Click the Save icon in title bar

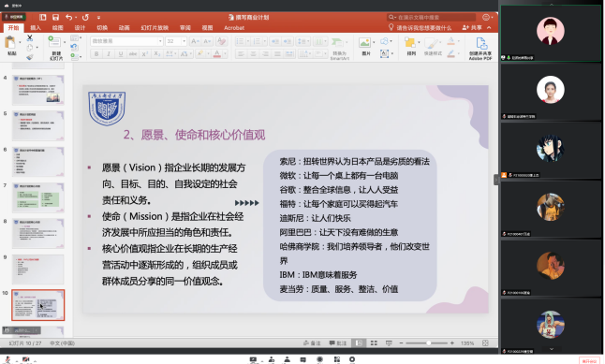[x=55, y=17]
